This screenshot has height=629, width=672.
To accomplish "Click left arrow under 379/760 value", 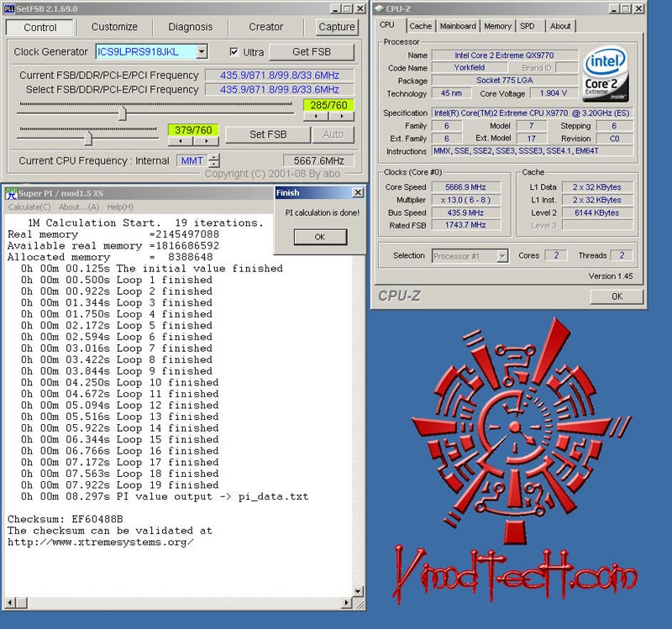I will (181, 141).
